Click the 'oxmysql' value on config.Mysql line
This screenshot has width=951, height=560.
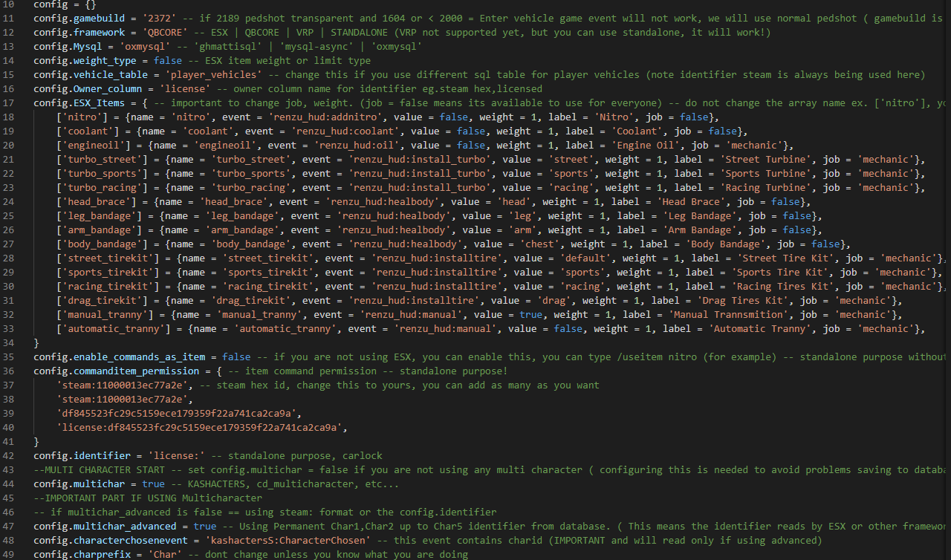point(145,47)
